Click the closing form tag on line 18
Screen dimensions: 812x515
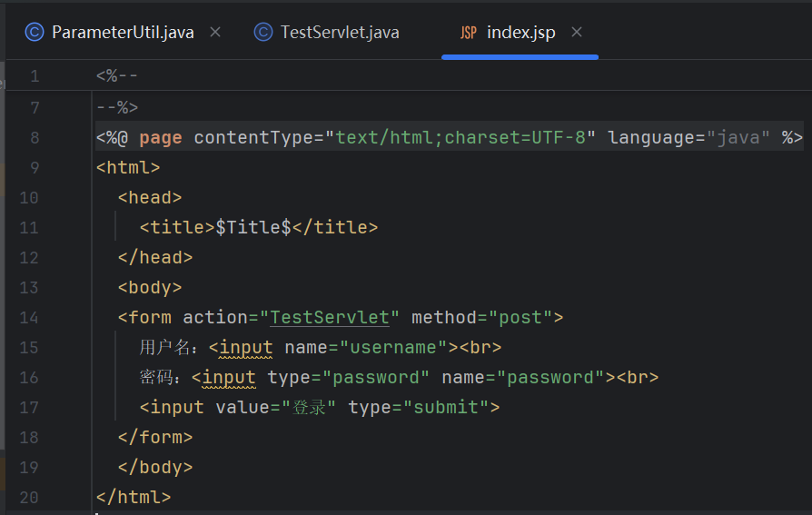click(x=155, y=437)
